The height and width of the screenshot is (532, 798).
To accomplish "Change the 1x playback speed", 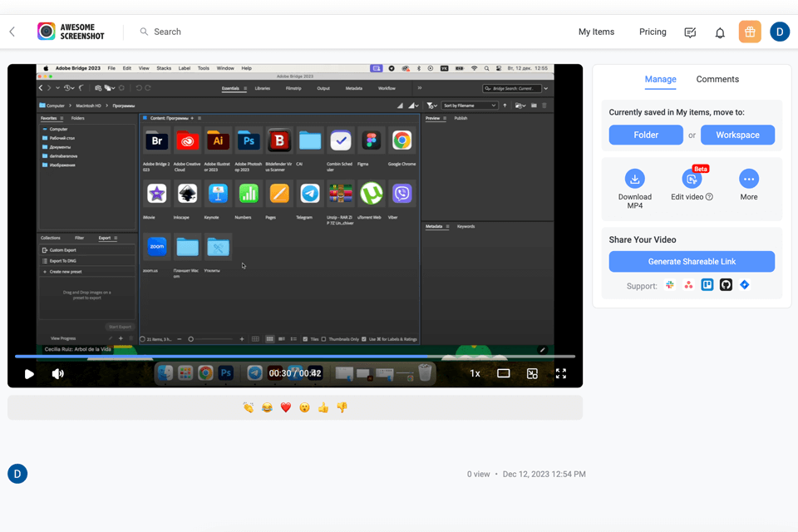I will [x=475, y=374].
